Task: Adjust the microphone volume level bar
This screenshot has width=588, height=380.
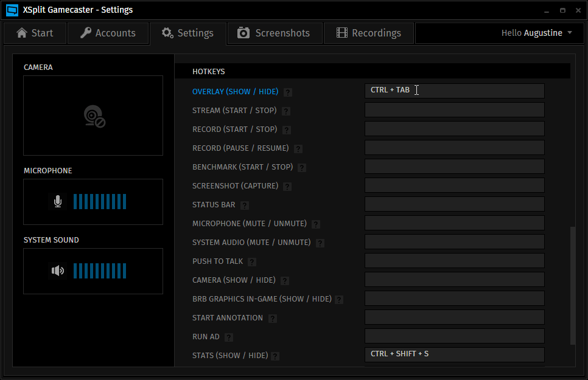Action: 100,202
